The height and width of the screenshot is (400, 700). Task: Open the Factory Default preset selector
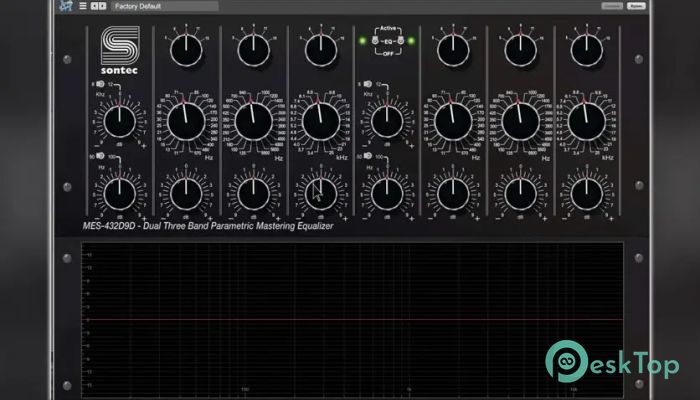[x=164, y=6]
